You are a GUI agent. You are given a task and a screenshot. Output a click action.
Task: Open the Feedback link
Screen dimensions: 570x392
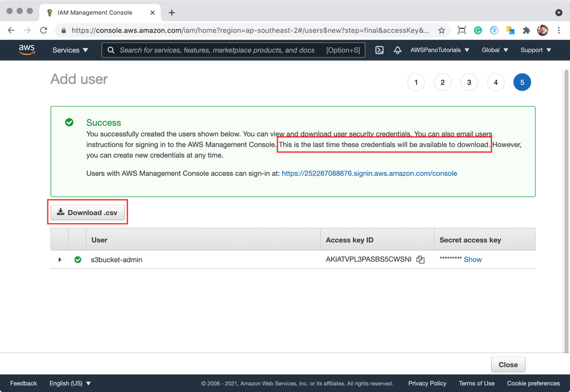23,383
